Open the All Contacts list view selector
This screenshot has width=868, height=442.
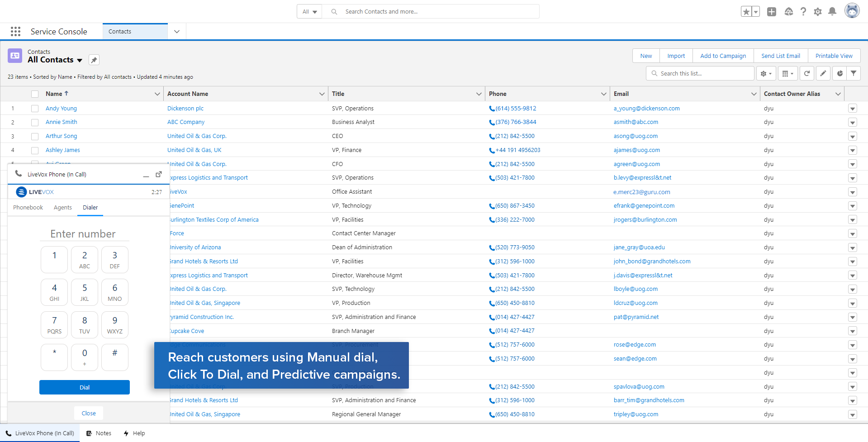tap(80, 60)
